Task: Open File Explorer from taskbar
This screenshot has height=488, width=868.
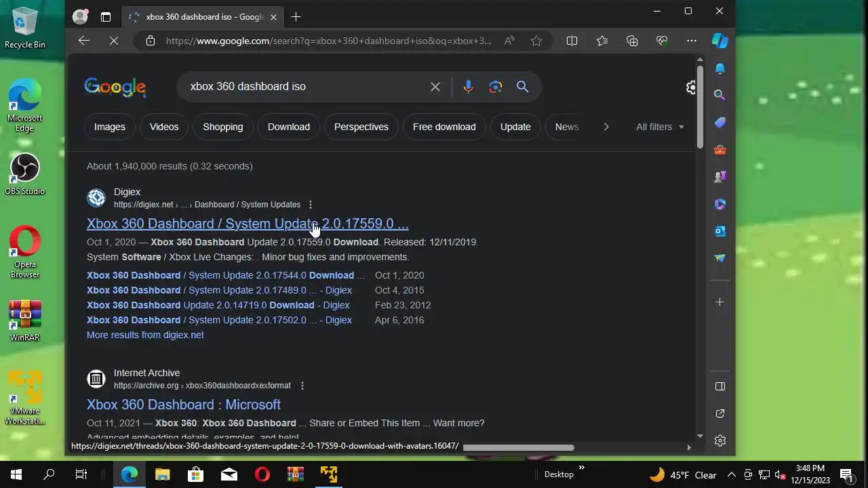Action: (163, 474)
